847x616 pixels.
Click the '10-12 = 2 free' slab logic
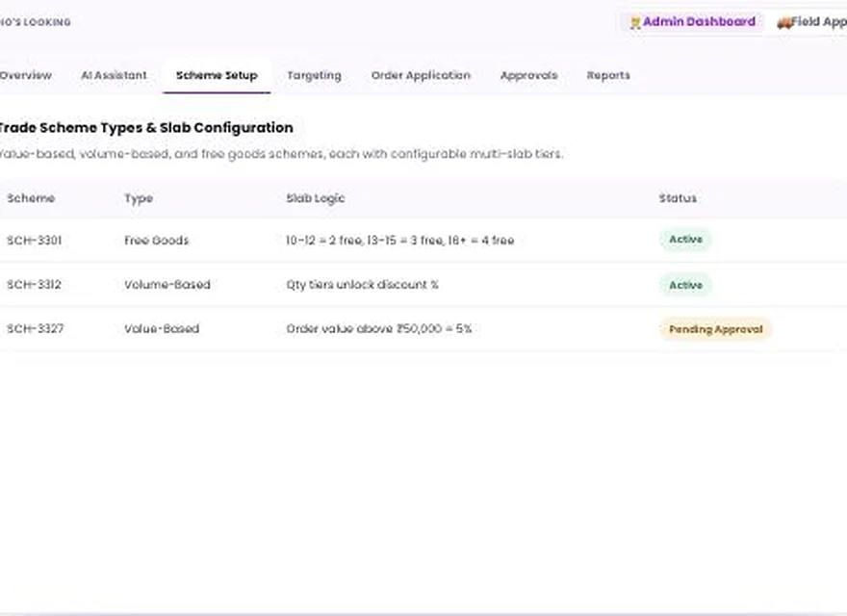(x=400, y=240)
